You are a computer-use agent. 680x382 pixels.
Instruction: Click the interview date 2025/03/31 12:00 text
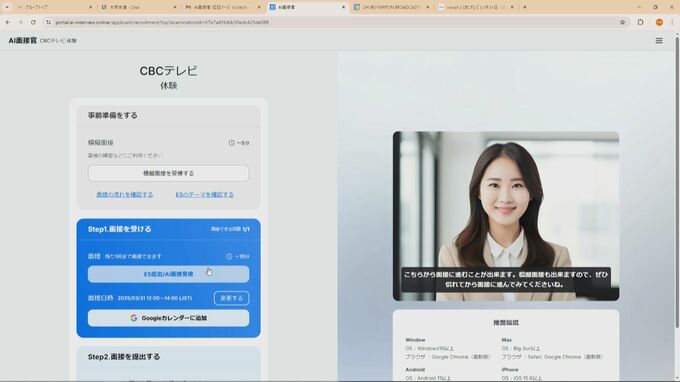[155, 298]
